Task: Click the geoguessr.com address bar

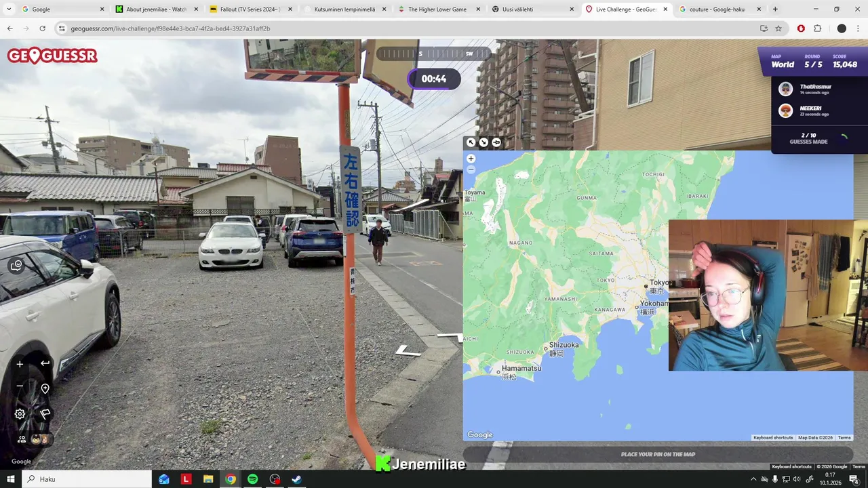Action: pos(407,28)
